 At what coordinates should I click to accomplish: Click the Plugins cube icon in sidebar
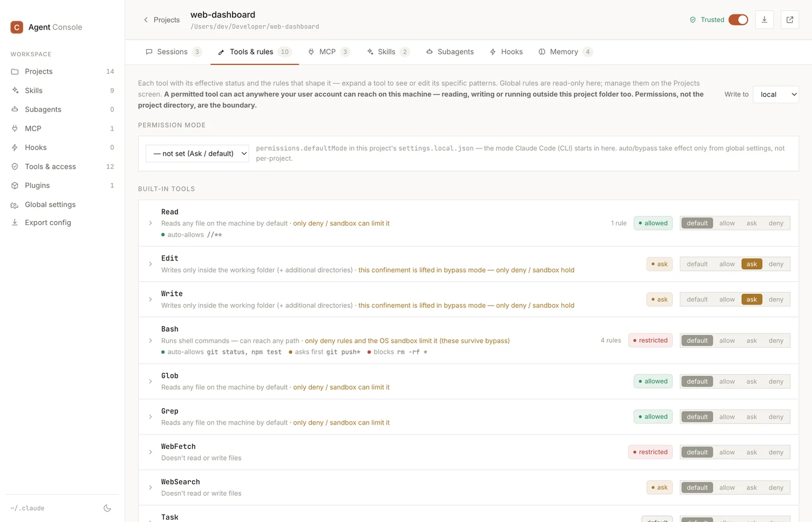[x=15, y=186]
